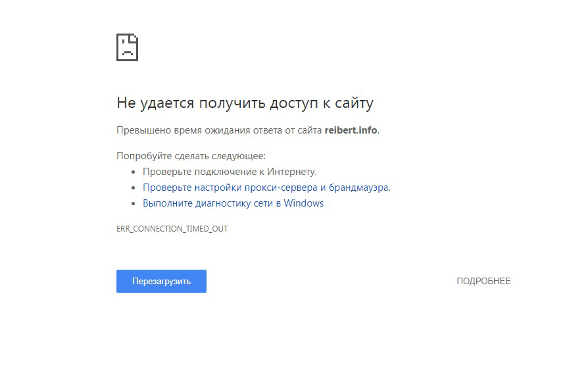Image resolution: width=588 pixels, height=373 pixels.
Task: Click the blue Перезагрузить button
Action: [161, 281]
